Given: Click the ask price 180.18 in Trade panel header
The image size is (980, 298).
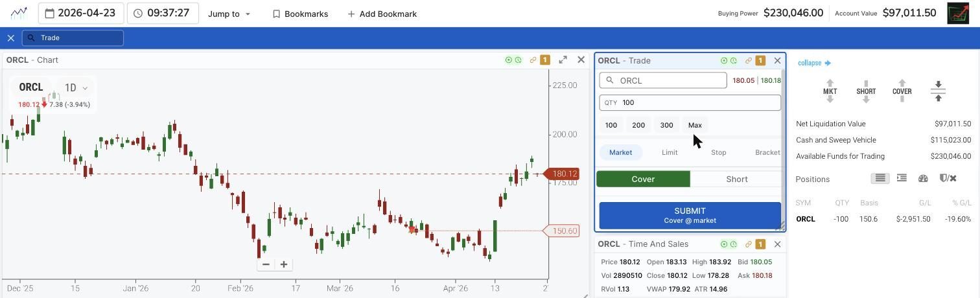Looking at the screenshot, I should coord(771,80).
